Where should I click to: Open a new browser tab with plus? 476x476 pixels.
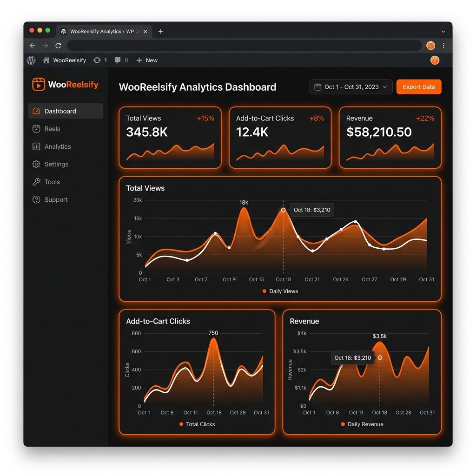161,31
